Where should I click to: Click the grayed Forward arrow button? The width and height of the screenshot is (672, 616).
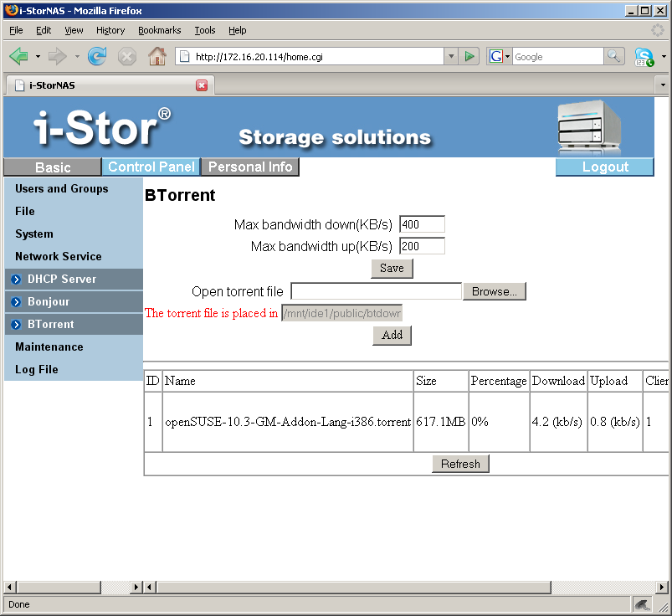pyautogui.click(x=58, y=56)
